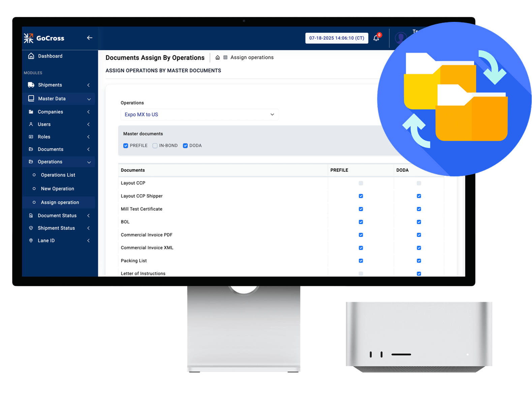Click the date and time display box

337,38
